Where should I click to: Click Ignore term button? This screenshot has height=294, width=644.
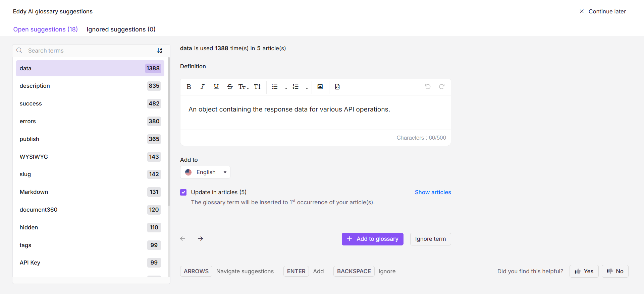(x=431, y=239)
